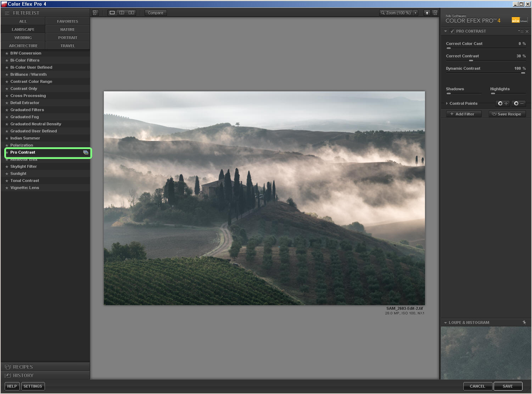
Task: Uncheck the Pro Contrast filter checkbox
Action: point(452,31)
